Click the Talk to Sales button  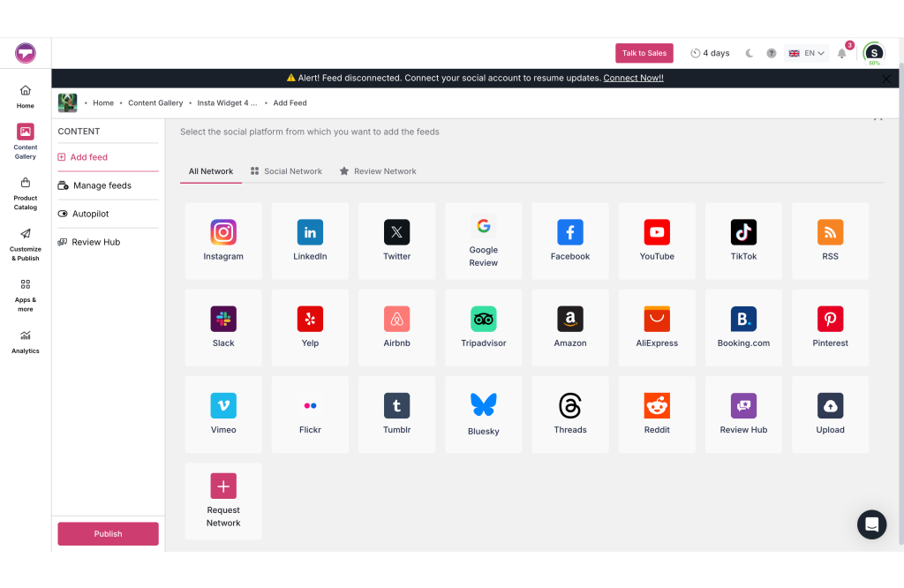pos(644,53)
